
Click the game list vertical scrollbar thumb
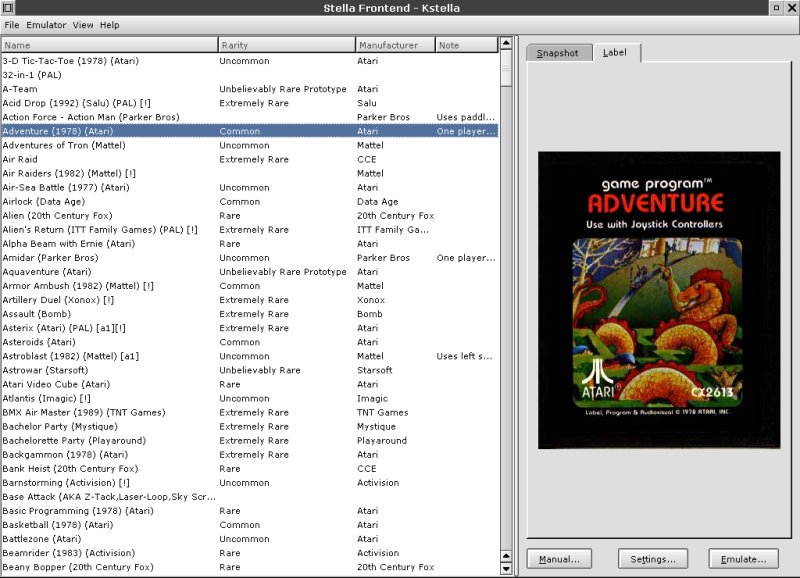click(x=506, y=70)
